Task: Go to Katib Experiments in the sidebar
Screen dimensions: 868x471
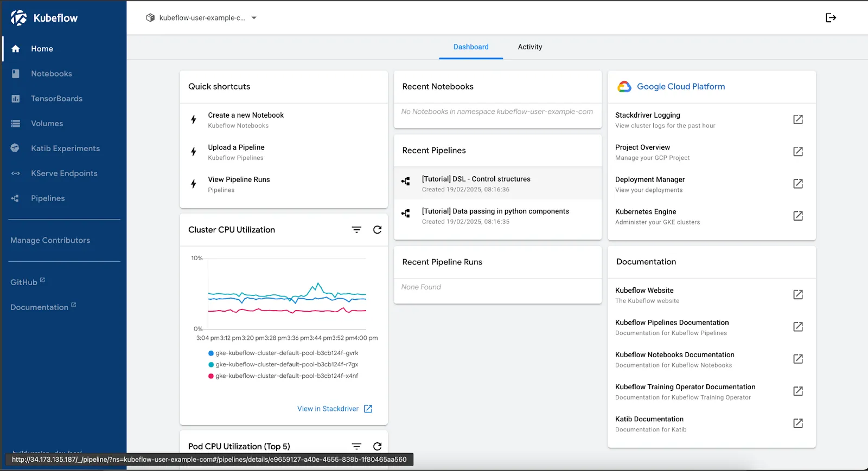Action: pos(65,149)
